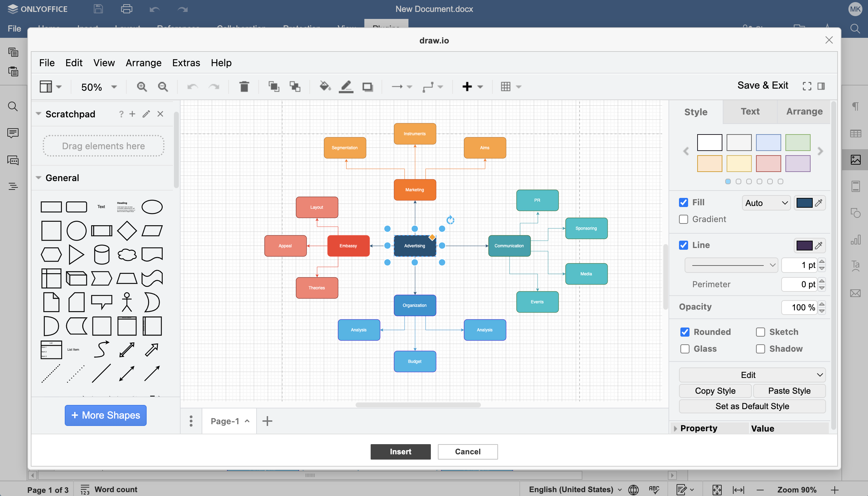Screen dimensions: 868x496
Task: Enable the Shadow checkbox
Action: (x=760, y=349)
